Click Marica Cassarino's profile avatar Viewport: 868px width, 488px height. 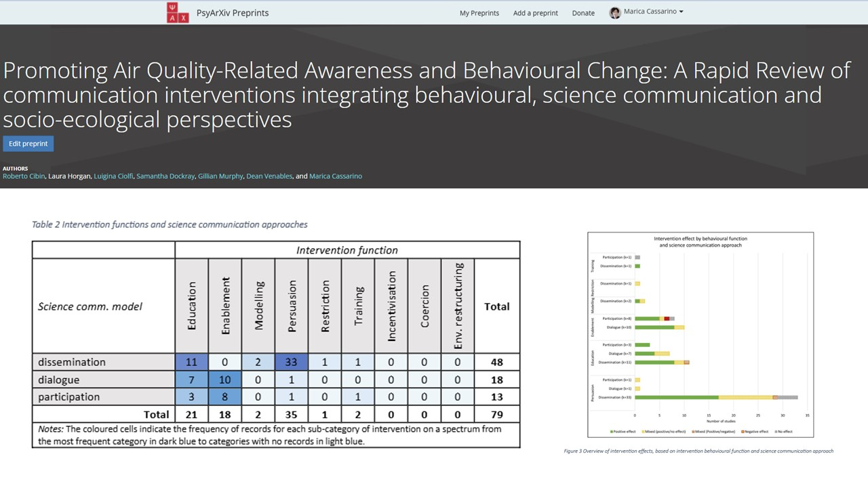point(615,13)
